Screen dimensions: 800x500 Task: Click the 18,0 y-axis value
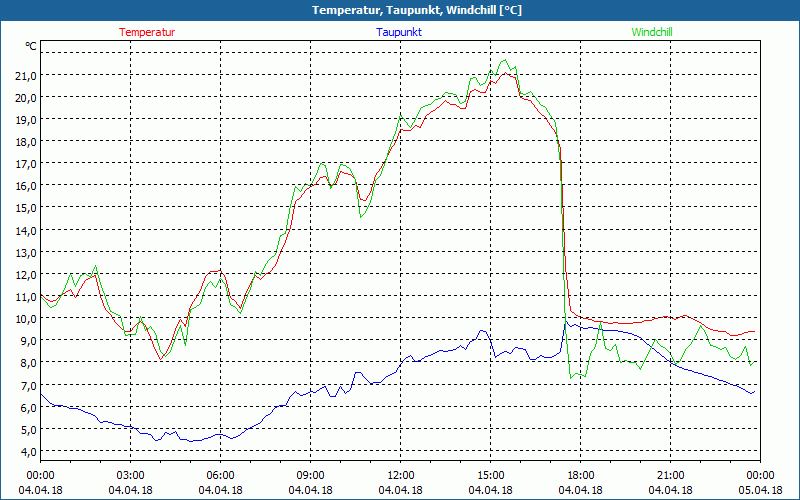pos(27,142)
